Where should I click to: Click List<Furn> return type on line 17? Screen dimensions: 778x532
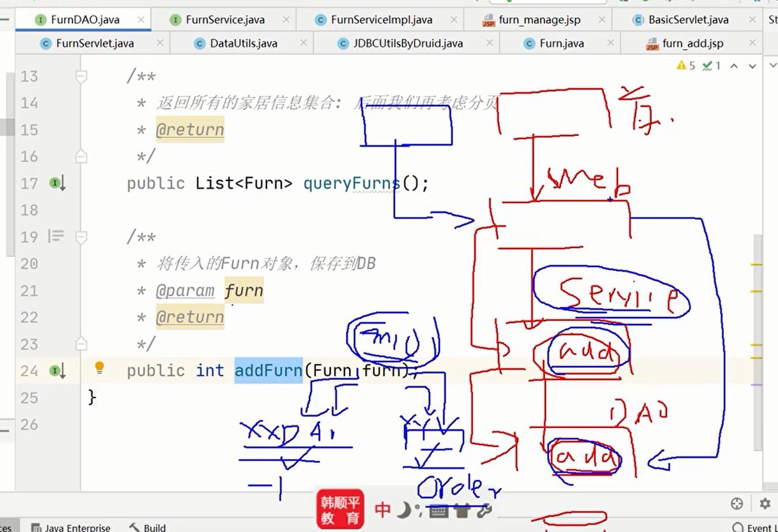coord(244,183)
